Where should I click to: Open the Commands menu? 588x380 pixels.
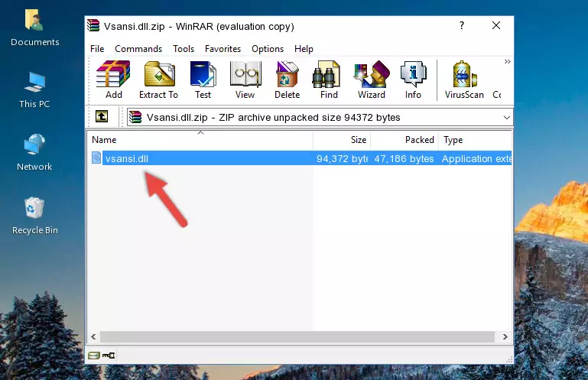(x=138, y=49)
